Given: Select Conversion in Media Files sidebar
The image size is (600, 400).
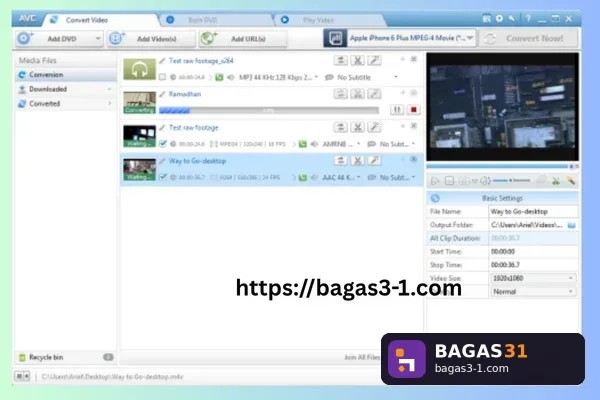Looking at the screenshot, I should (66, 75).
